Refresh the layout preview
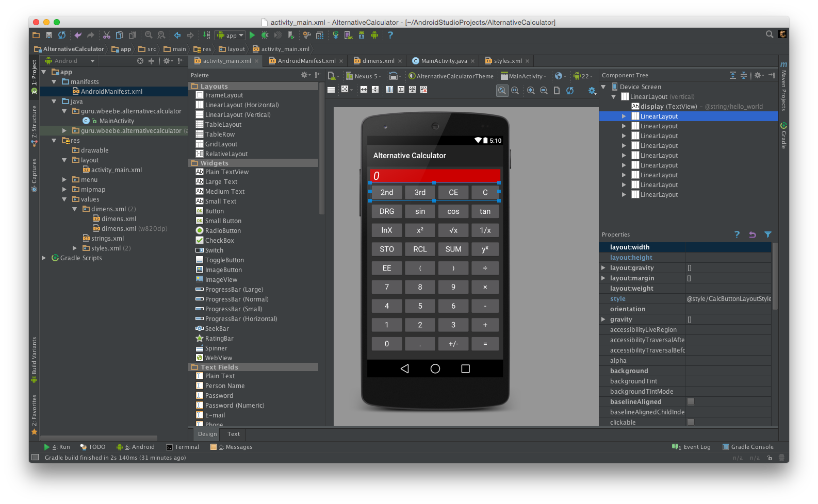 click(x=570, y=90)
